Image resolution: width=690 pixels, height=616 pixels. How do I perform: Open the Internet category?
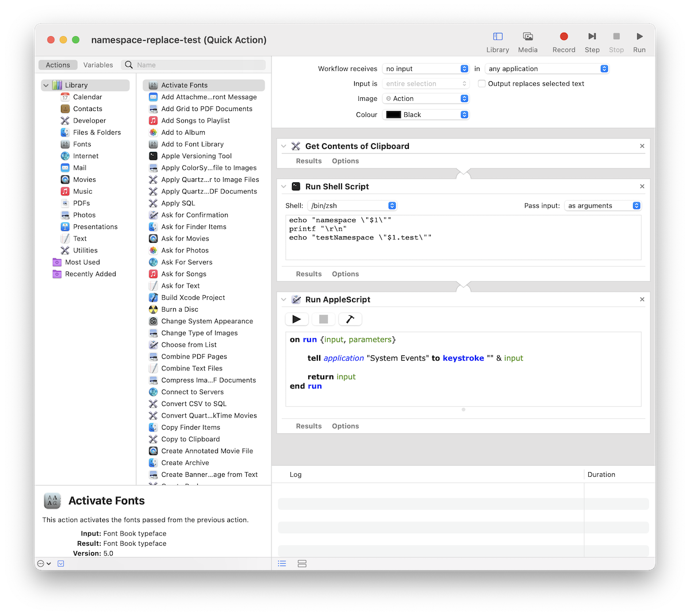[86, 156]
